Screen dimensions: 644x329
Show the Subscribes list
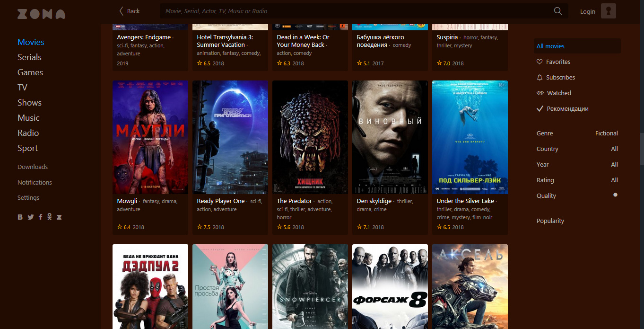point(560,77)
